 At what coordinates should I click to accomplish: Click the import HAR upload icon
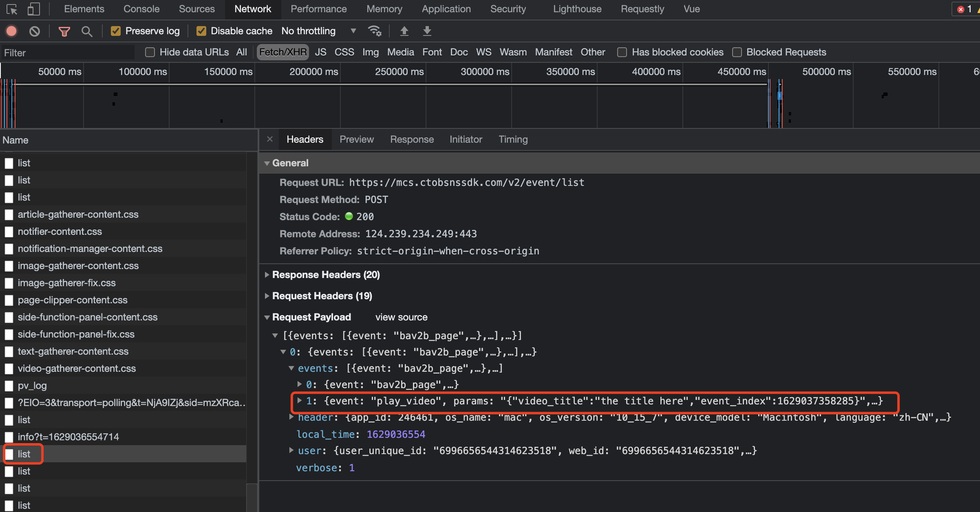[404, 31]
